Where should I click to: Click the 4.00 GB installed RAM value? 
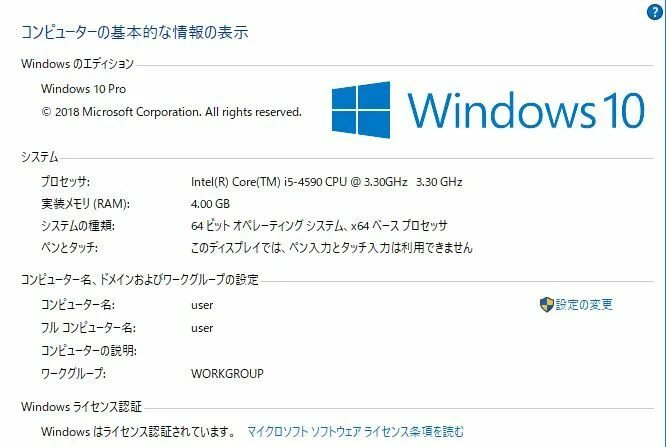210,204
